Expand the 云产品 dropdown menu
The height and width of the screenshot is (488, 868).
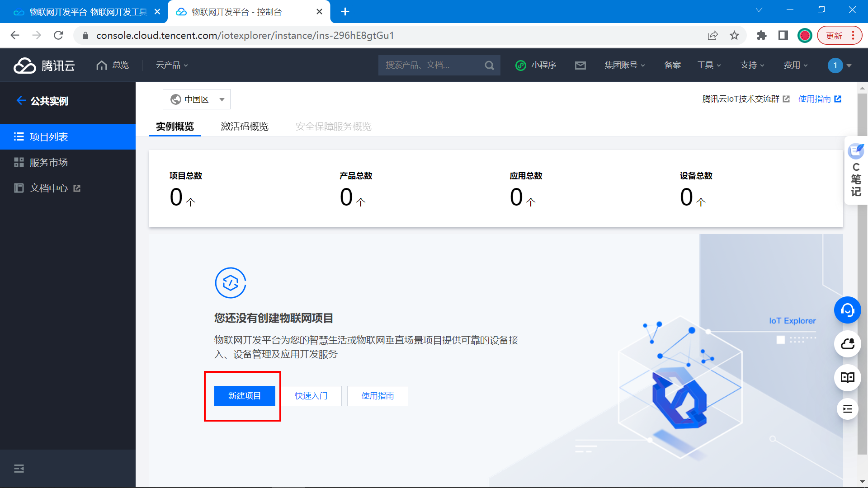tap(172, 66)
